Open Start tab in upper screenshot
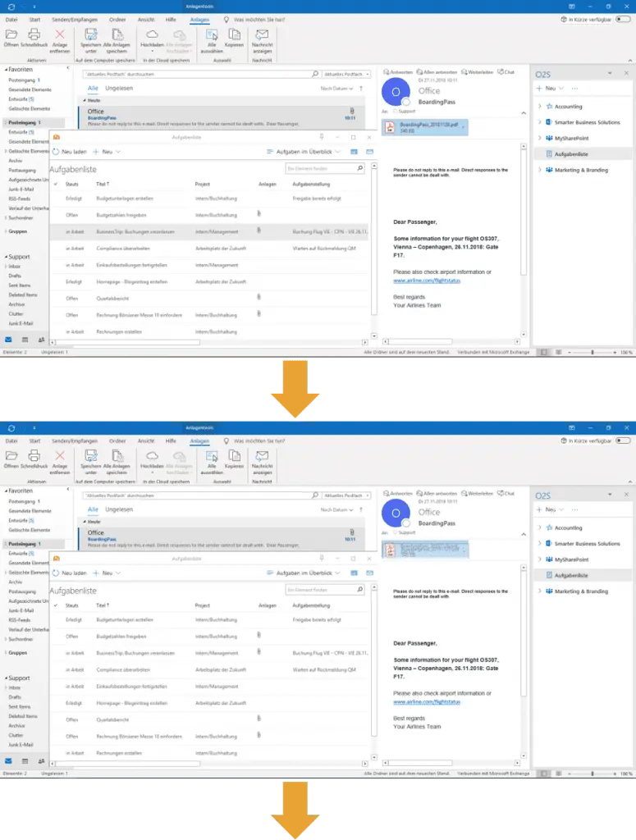Viewport: 636px width, 840px height. pyautogui.click(x=34, y=20)
